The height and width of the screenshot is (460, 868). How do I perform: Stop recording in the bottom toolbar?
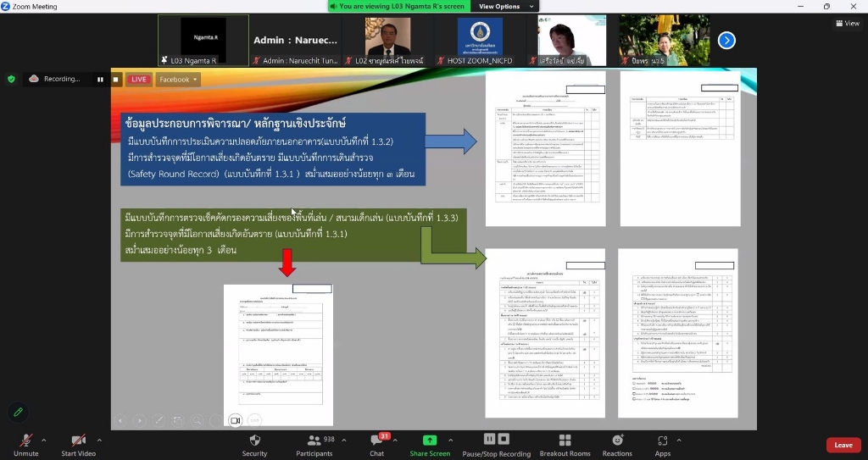point(504,439)
